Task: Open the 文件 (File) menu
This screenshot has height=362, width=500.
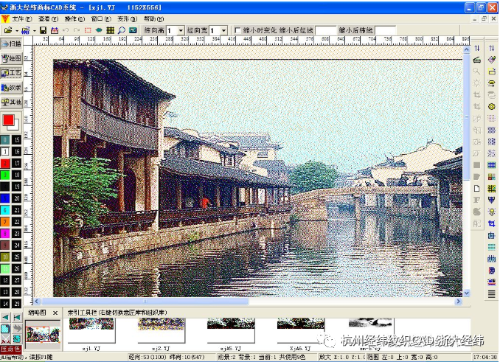Action: pos(22,19)
